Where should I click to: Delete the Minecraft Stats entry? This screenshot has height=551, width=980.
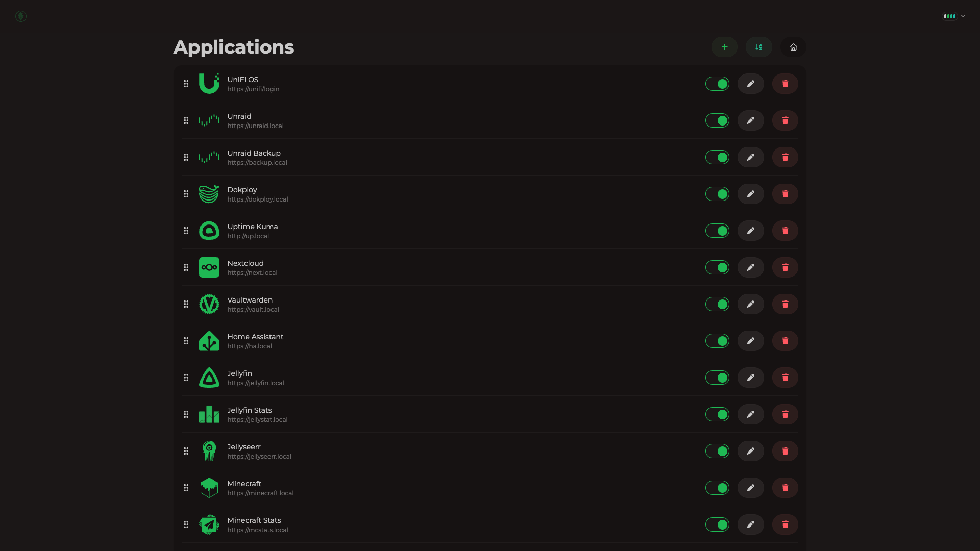(x=785, y=524)
